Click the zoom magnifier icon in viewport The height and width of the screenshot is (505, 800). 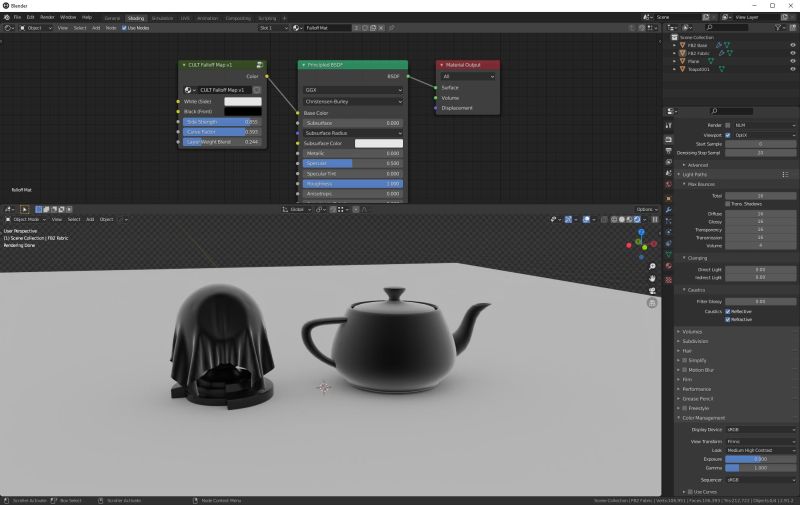652,267
